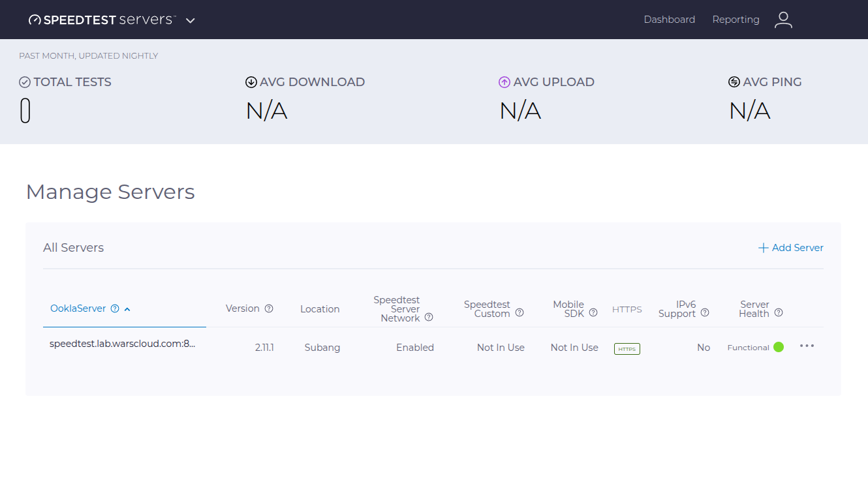The width and height of the screenshot is (868, 495).
Task: Open the help icon next to OoklaServer
Action: 116,308
